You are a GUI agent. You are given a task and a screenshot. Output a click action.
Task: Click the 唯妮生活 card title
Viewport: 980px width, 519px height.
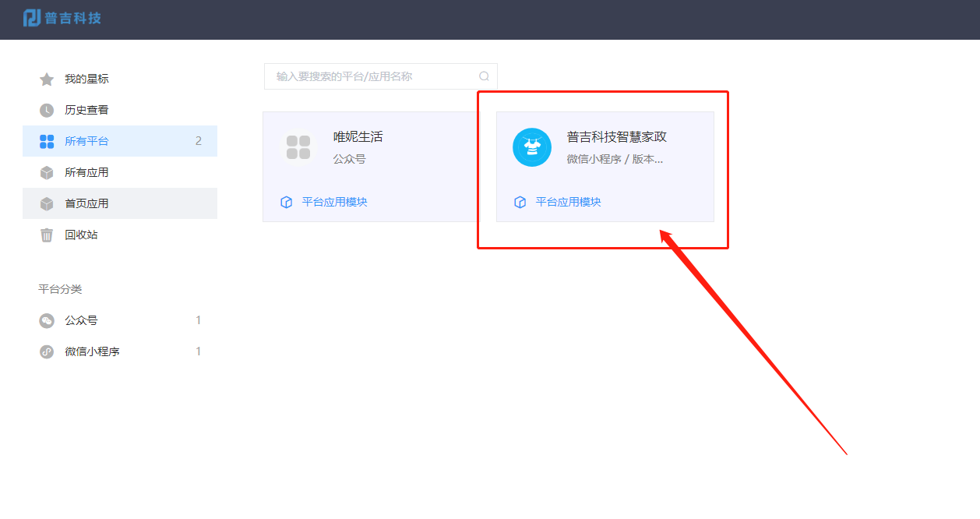click(x=358, y=136)
